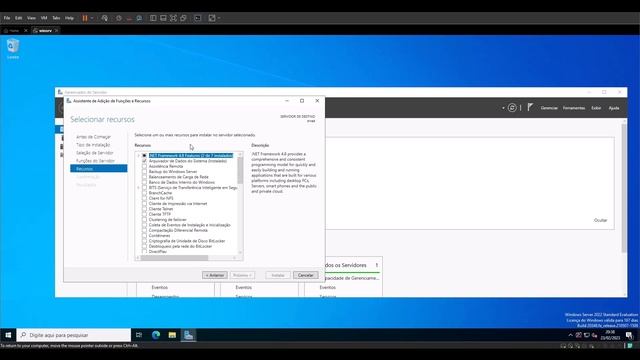This screenshot has height=360, width=640.
Task: Open File Explorer from the taskbar
Action: tap(172, 335)
